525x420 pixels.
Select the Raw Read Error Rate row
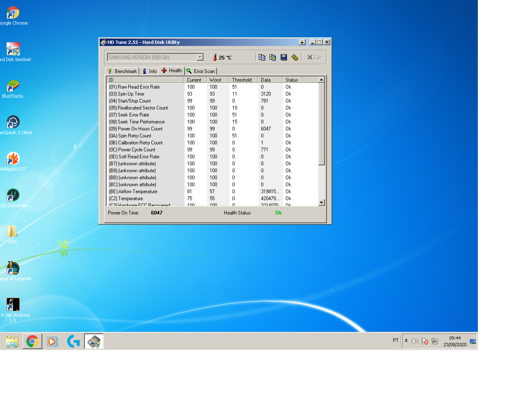pos(212,87)
